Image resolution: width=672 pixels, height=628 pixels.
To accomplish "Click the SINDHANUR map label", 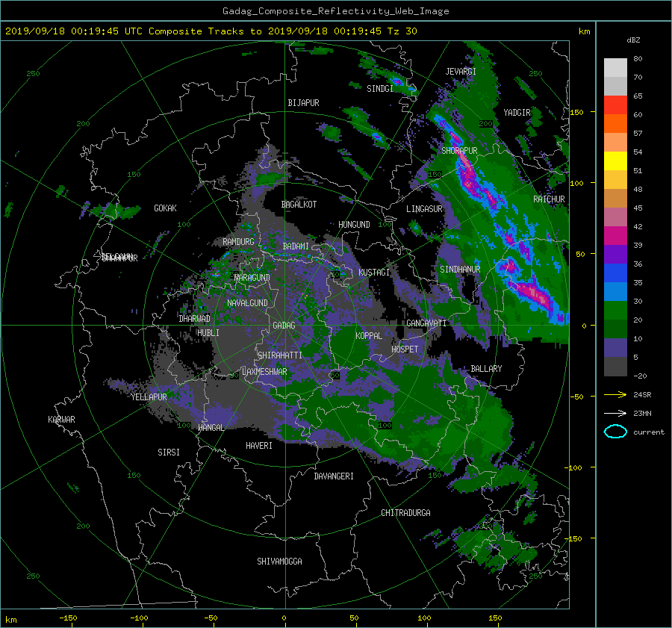I will [x=460, y=270].
